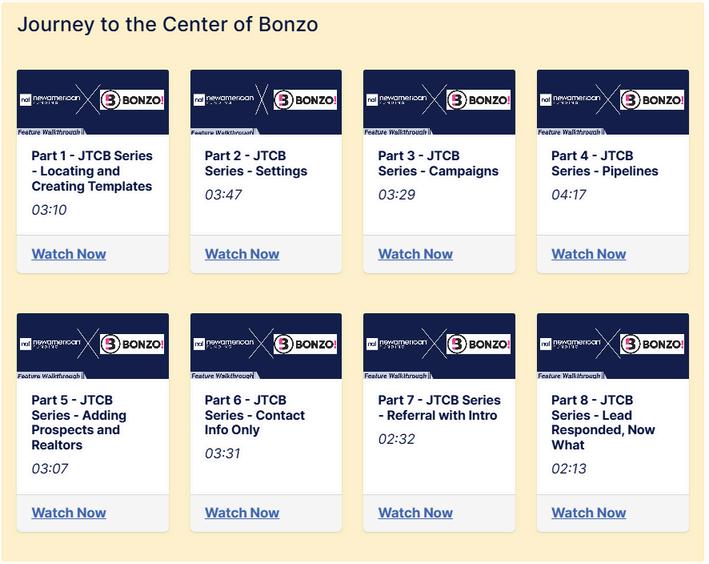Watch Now link for Adding Prospects and Realtors
The width and height of the screenshot is (709, 564).
coord(69,513)
